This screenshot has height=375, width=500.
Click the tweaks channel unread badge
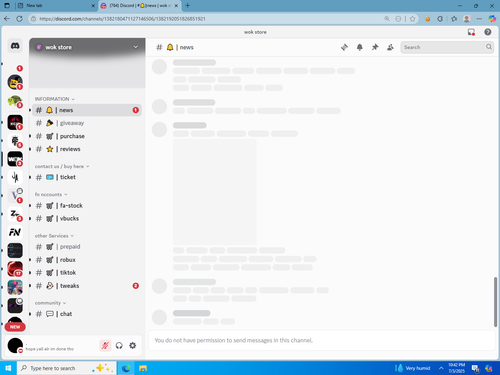(136, 286)
